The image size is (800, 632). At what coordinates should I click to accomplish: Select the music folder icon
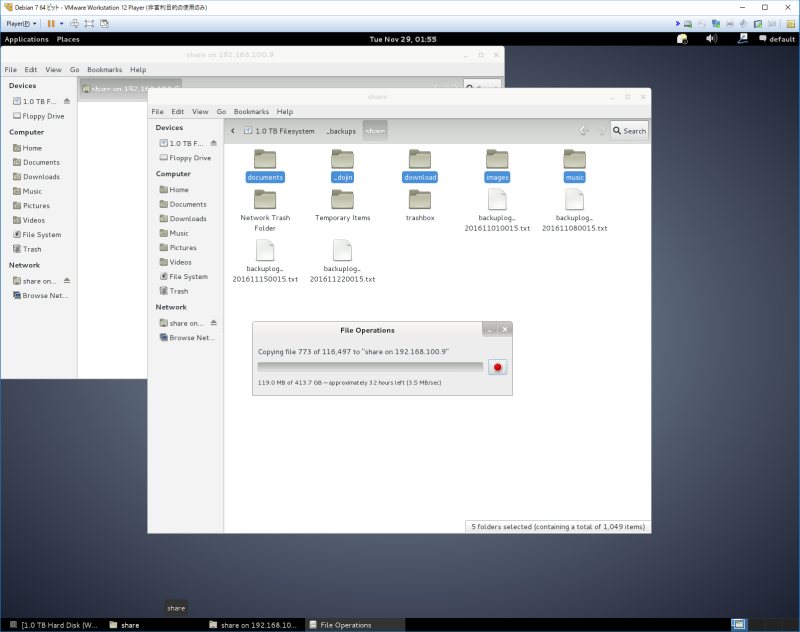click(574, 159)
